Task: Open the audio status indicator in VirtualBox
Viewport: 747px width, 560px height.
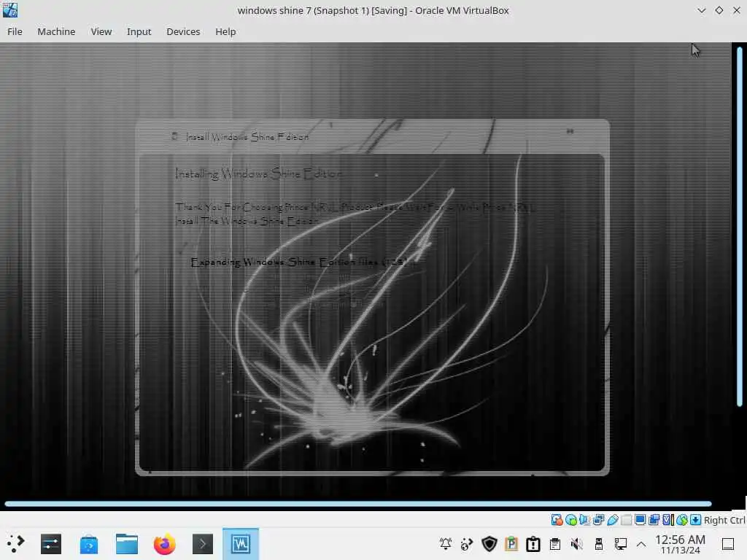Action: (x=584, y=520)
